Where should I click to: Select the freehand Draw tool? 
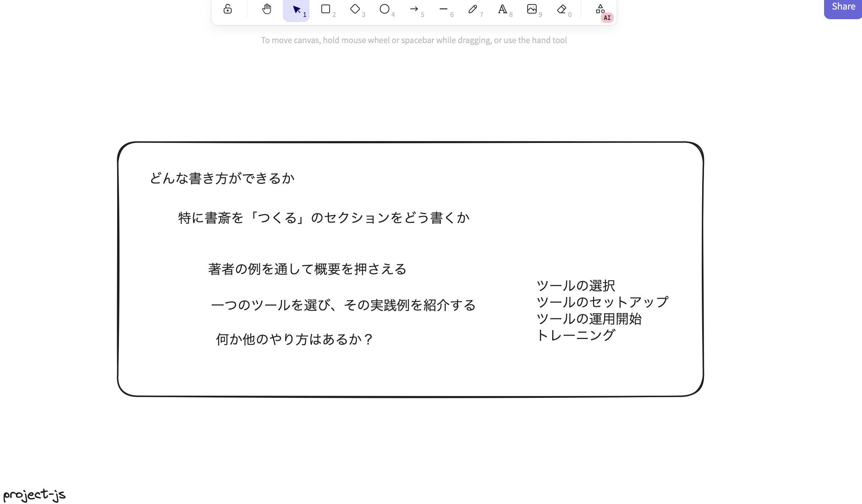coord(473,9)
